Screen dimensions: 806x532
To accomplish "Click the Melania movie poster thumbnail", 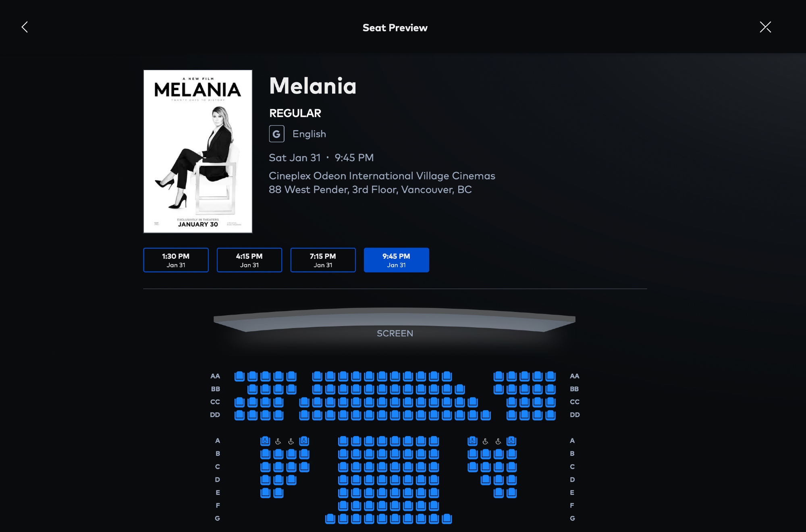I will pos(198,151).
